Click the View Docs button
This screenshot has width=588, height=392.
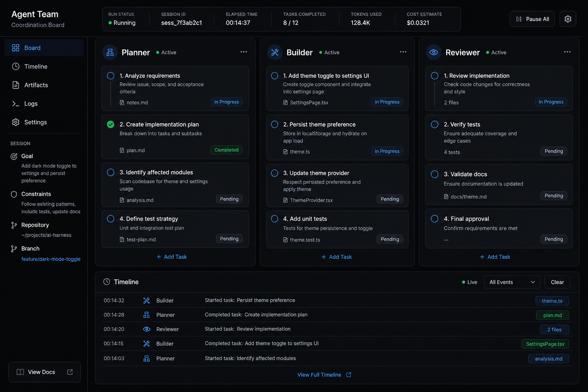[x=44, y=372]
